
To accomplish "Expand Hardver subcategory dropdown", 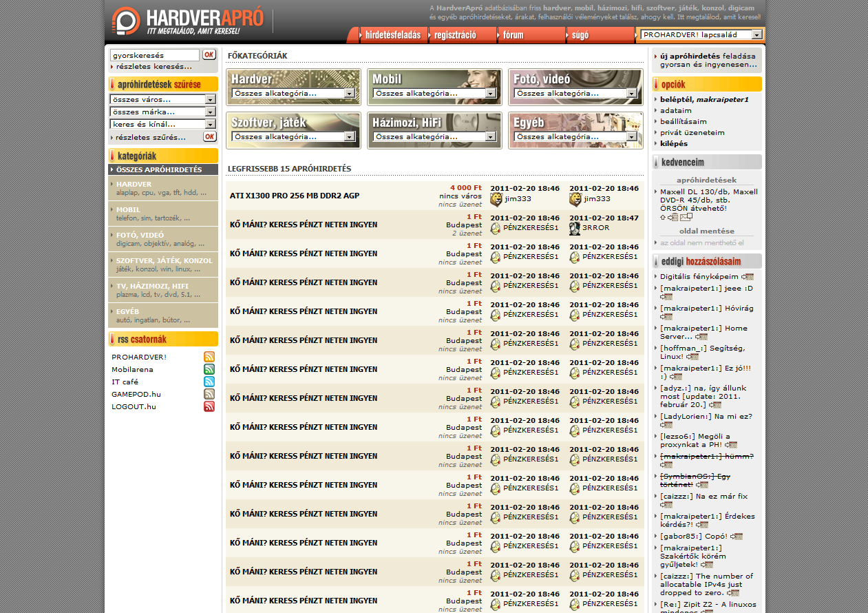I will 293,93.
